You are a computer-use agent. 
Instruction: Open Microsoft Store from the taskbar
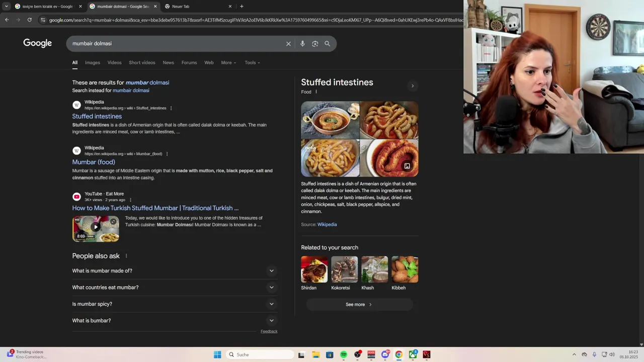[330, 354]
